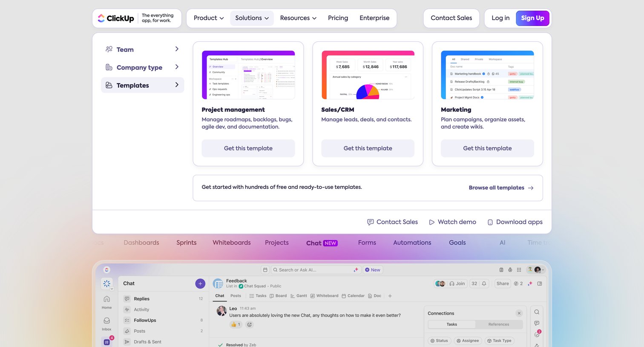Click the Download apps link
The image size is (644, 347).
[515, 222]
